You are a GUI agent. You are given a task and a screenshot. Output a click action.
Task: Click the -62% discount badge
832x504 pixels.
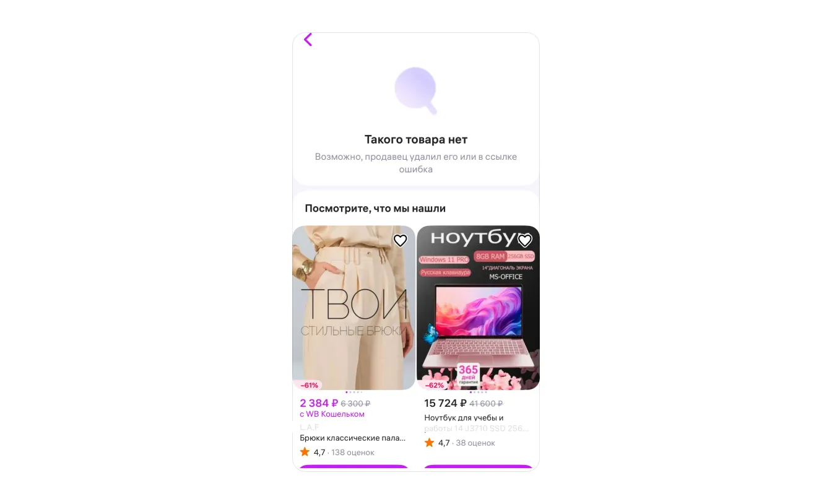(x=434, y=385)
